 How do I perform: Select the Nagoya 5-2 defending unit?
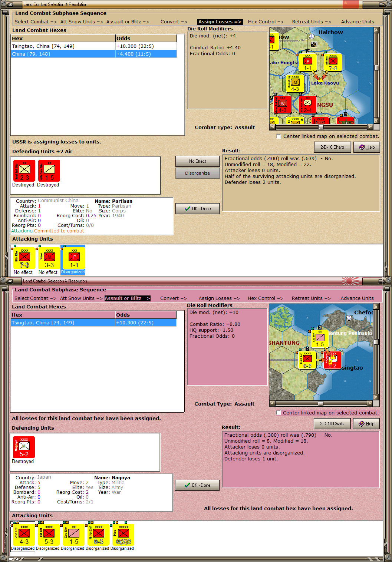pyautogui.click(x=24, y=447)
